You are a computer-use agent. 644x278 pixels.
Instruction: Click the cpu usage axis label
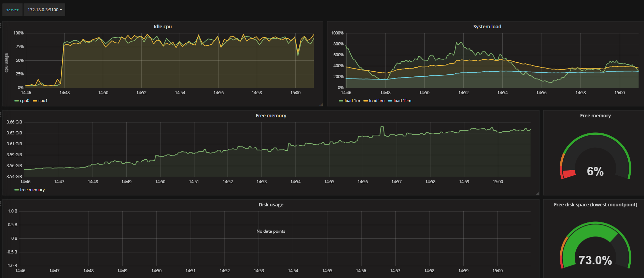point(6,62)
